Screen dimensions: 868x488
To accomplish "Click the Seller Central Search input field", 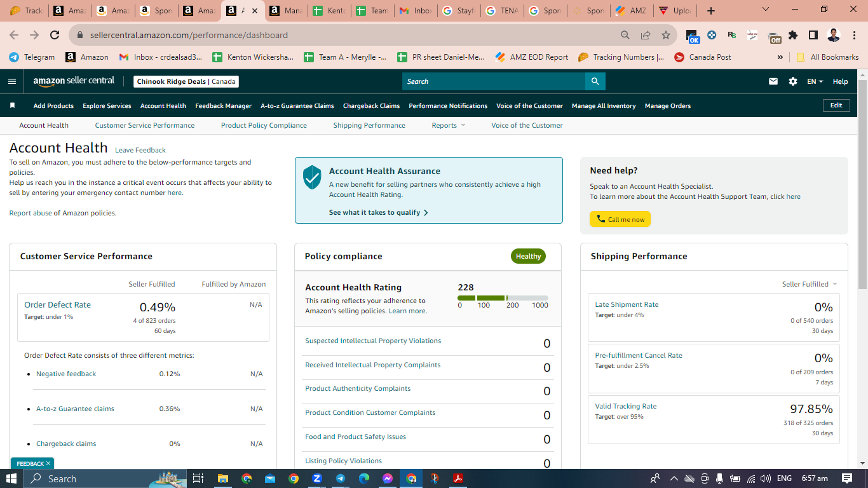I will [x=494, y=81].
